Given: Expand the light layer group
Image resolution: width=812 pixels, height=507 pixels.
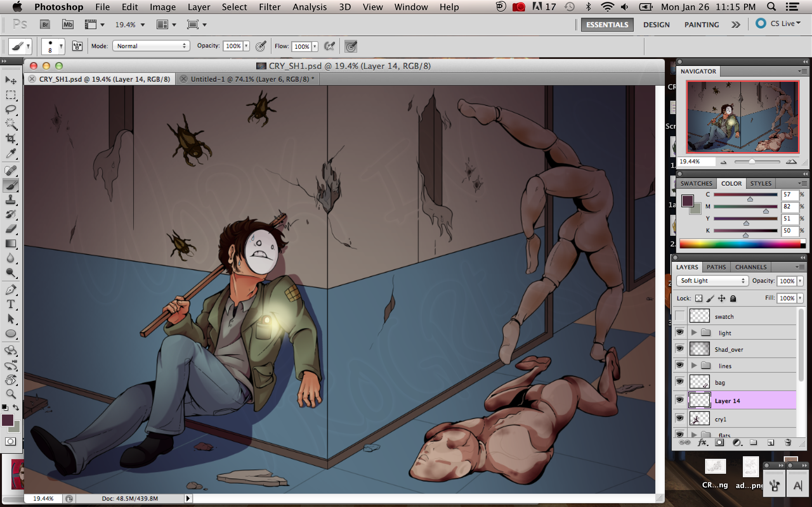Looking at the screenshot, I should click(694, 333).
